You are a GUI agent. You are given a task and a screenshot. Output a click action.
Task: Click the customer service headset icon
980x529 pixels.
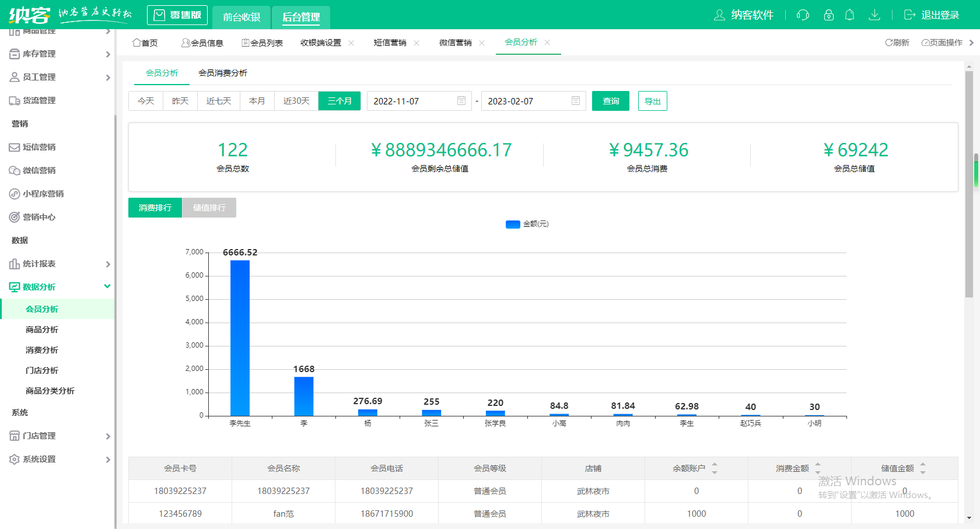tap(803, 15)
